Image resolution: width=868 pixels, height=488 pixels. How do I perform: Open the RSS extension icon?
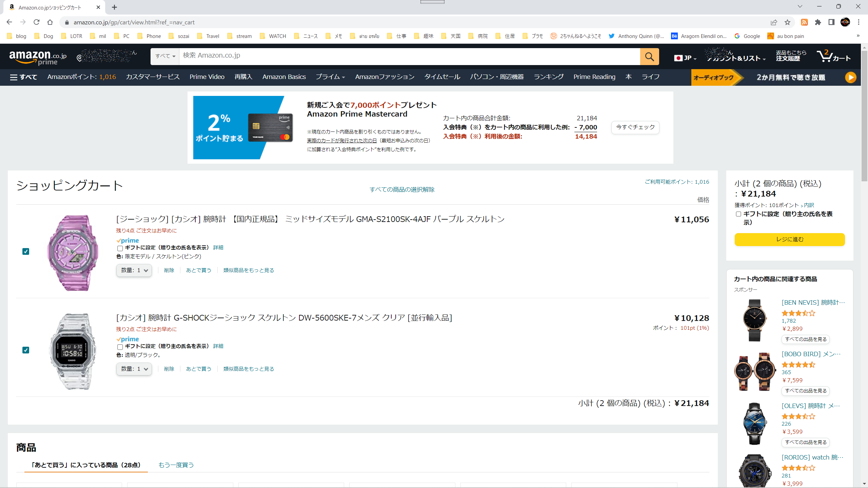coord(804,22)
